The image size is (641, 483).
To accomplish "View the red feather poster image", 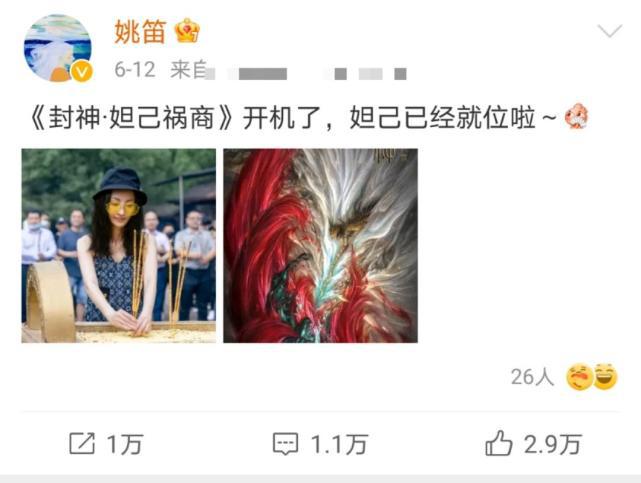I will (x=320, y=246).
